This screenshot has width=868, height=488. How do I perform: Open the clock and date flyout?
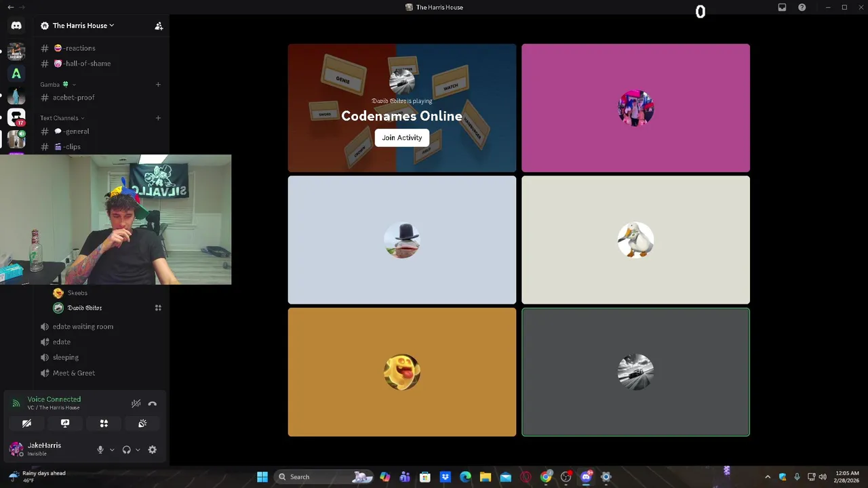848,476
